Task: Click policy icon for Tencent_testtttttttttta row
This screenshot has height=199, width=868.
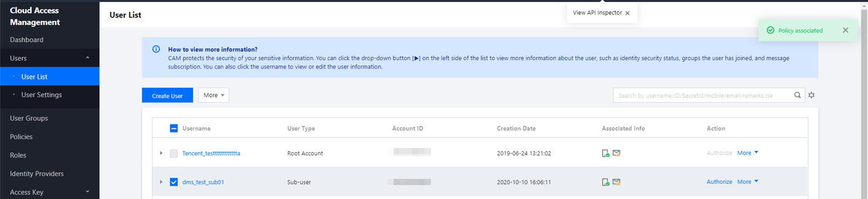Action: coord(606,153)
